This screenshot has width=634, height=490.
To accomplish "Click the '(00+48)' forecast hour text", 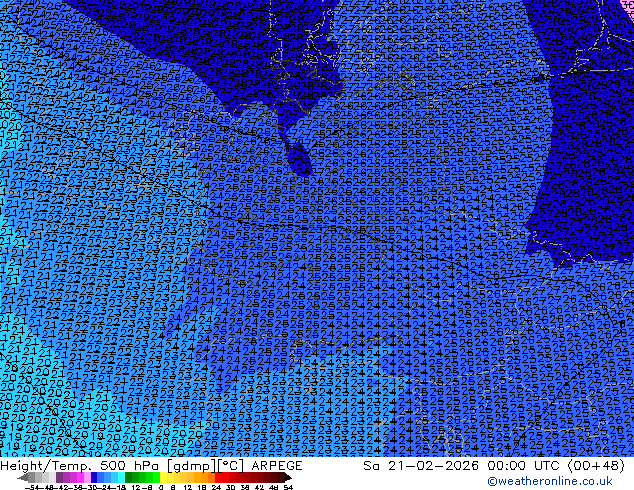I will coord(596,466).
